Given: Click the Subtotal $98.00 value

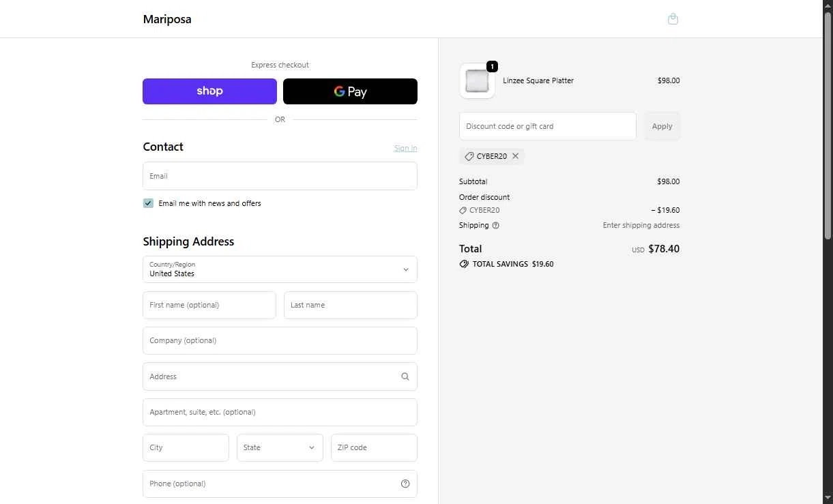Looking at the screenshot, I should [x=669, y=181].
